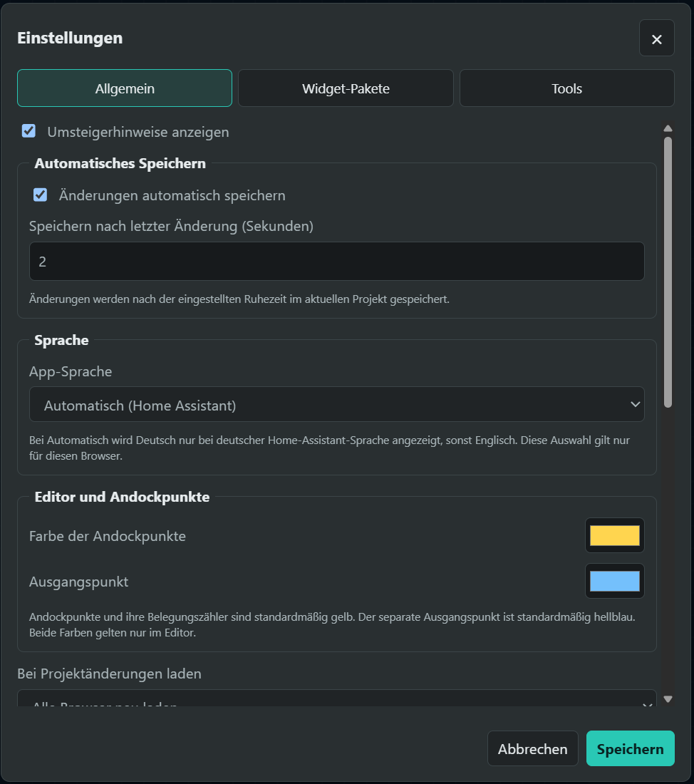Switch to the Allgemein tab

[x=125, y=88]
